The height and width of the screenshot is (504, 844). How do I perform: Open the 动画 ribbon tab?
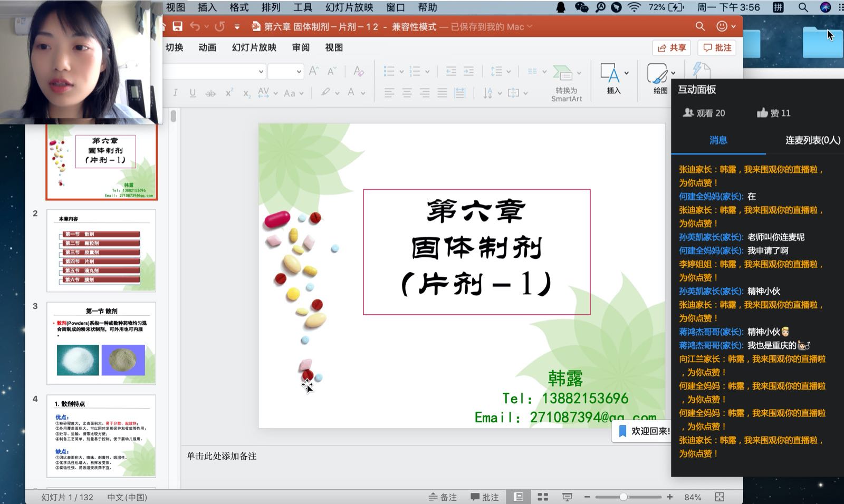pos(207,47)
